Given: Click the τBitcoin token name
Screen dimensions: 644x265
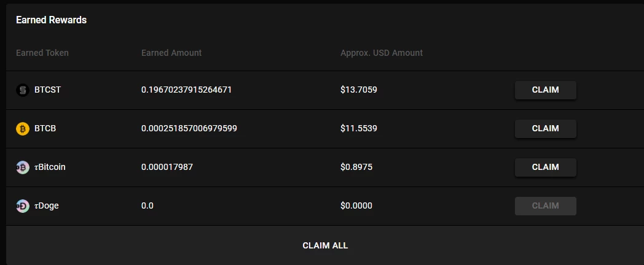Looking at the screenshot, I should (x=50, y=167).
